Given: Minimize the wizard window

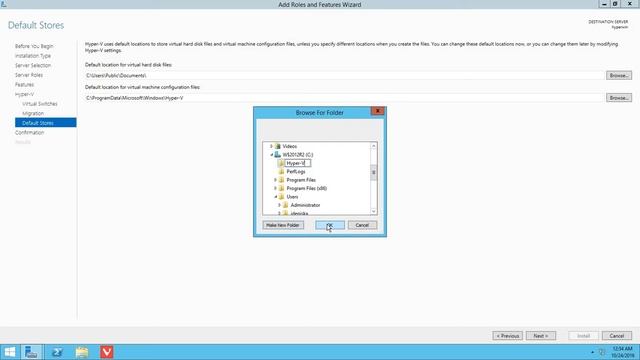Looking at the screenshot, I should pyautogui.click(x=604, y=4).
